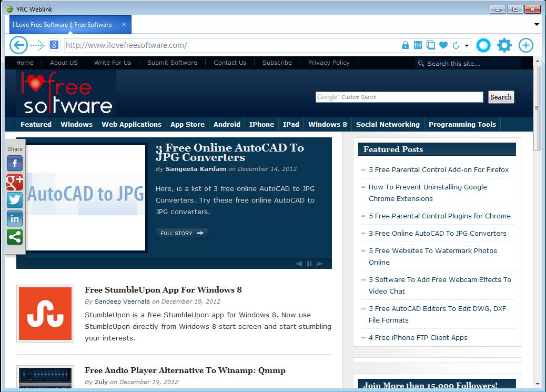Open the address bar history dropdown arrow

(467, 46)
